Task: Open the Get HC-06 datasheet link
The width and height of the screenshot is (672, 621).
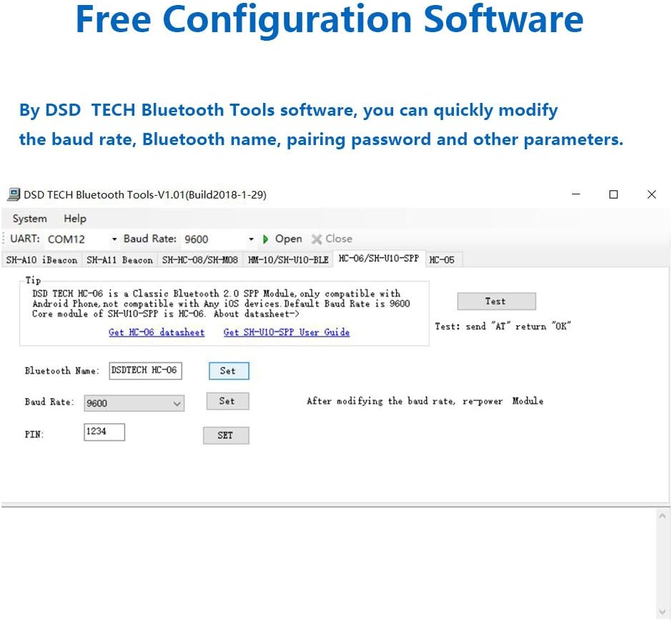Action: click(x=156, y=332)
